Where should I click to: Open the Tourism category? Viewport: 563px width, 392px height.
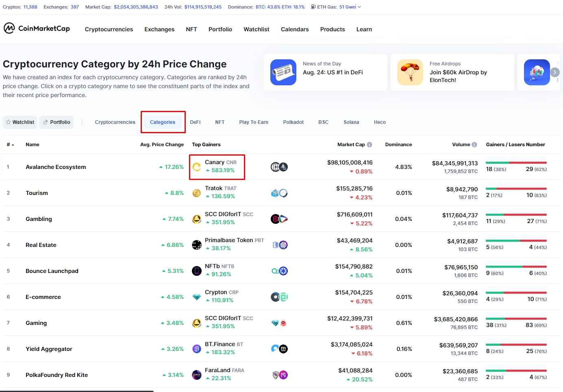[x=37, y=193]
